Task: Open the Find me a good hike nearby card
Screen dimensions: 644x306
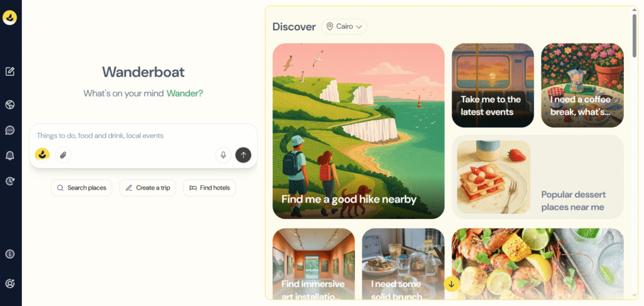Action: (358, 131)
